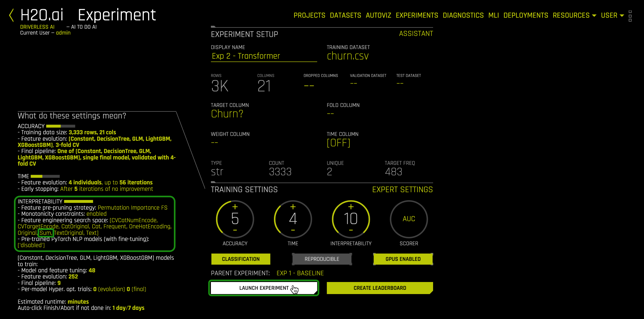This screenshot has height=319, width=644.
Task: Increase Interpretability with plus sign
Action: pos(351,207)
